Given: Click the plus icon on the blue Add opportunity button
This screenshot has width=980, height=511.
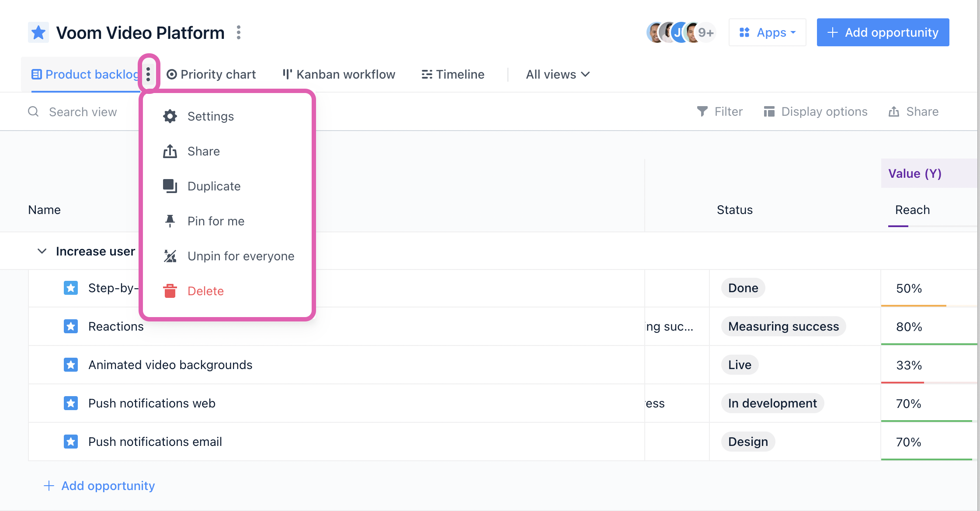Looking at the screenshot, I should [833, 32].
